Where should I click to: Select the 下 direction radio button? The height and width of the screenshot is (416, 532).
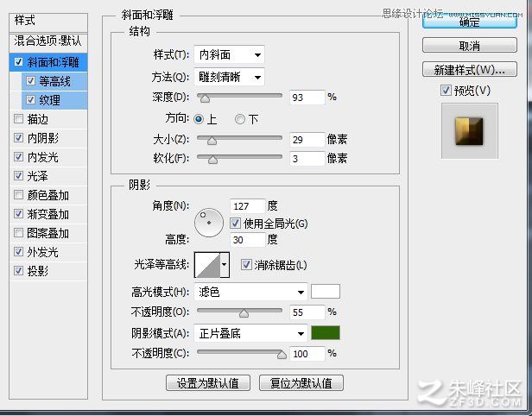pyautogui.click(x=240, y=119)
